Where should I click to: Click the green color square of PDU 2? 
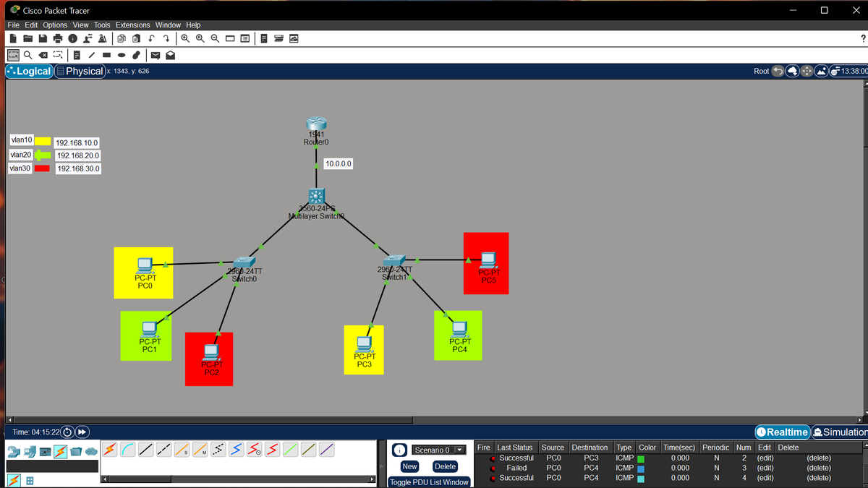pos(640,458)
